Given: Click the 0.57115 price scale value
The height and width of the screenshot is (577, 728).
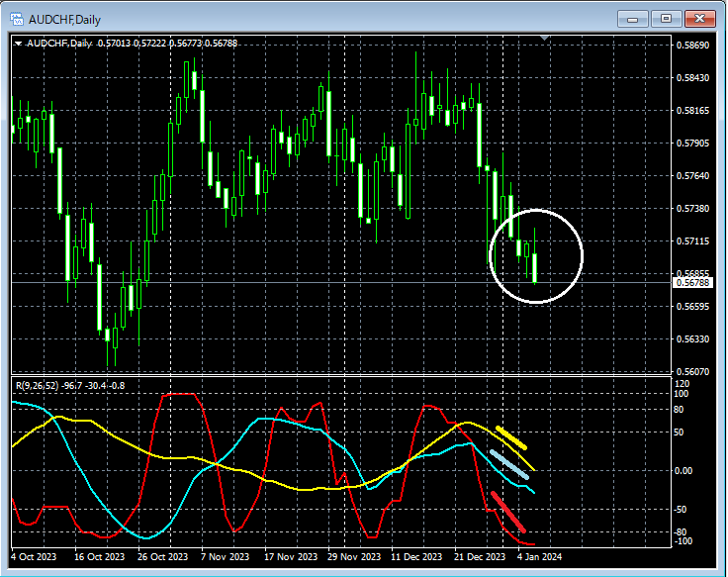Looking at the screenshot, I should pyautogui.click(x=692, y=241).
